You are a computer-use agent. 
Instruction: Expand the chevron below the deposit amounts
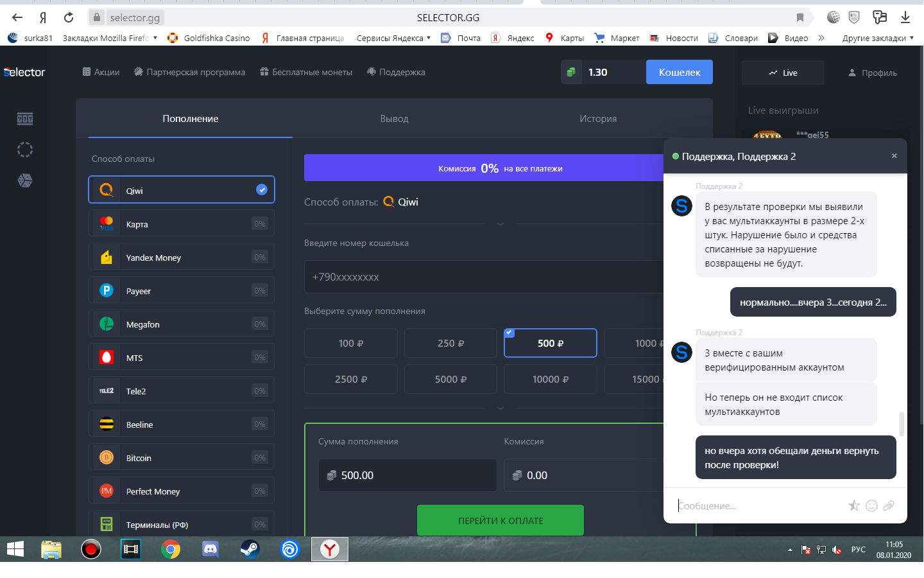501,408
